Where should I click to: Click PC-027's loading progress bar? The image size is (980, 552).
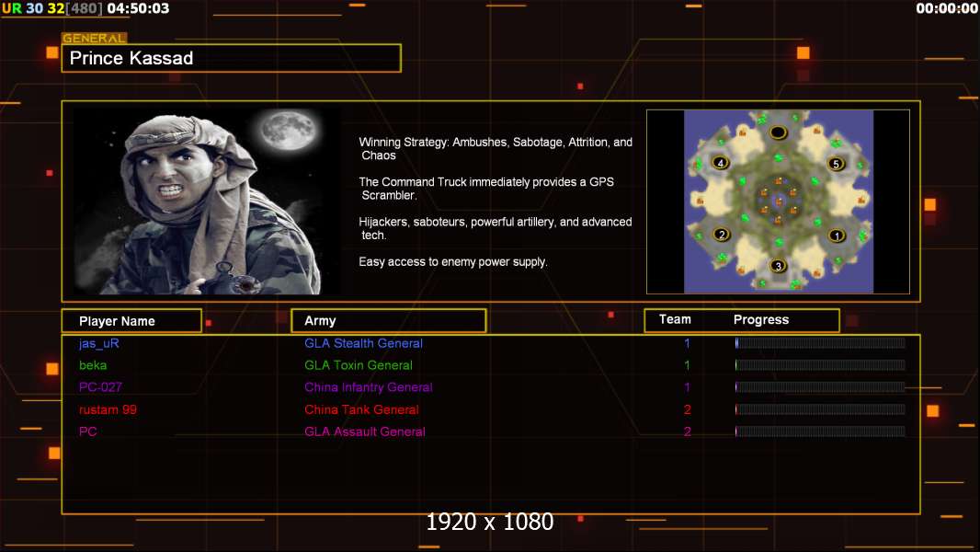pos(820,387)
